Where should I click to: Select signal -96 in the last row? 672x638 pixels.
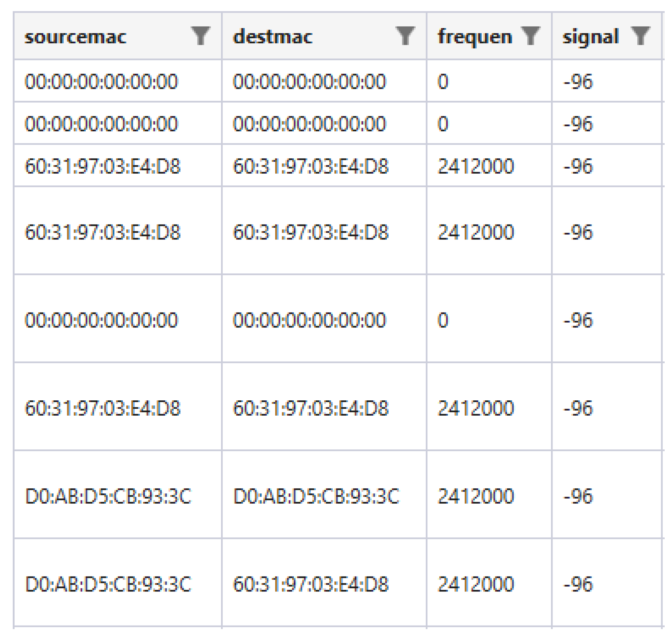[x=578, y=584]
